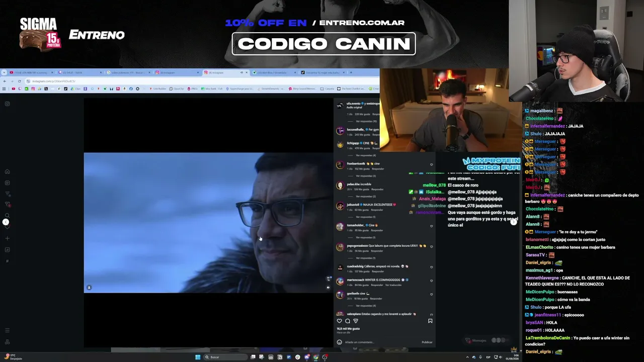Switch to the Pokemon search tab
Screen dimensions: 644x362
128,72
